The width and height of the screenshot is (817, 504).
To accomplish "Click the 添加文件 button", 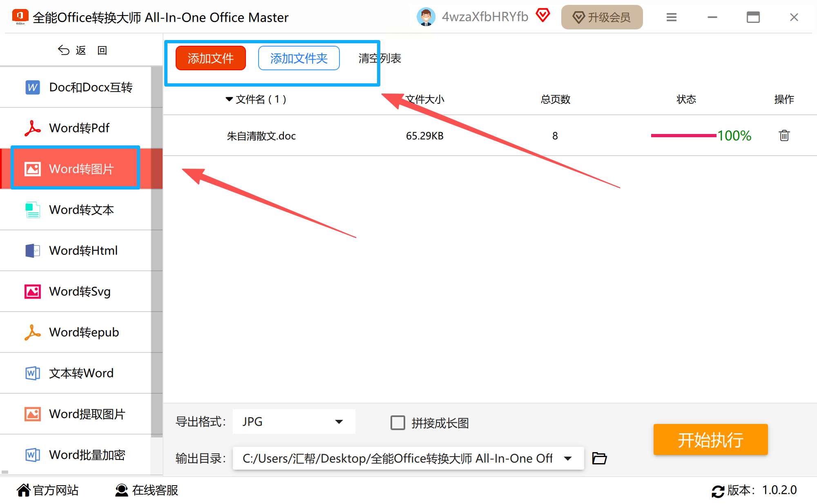I will tap(210, 58).
